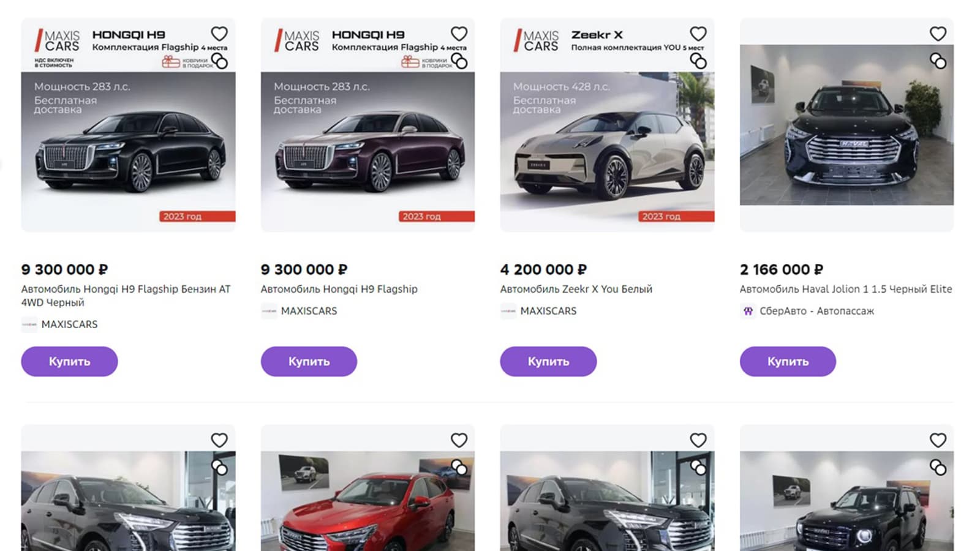Favorite the black Hongqi H9 with heart icon
The width and height of the screenshot is (980, 551).
pos(219,34)
